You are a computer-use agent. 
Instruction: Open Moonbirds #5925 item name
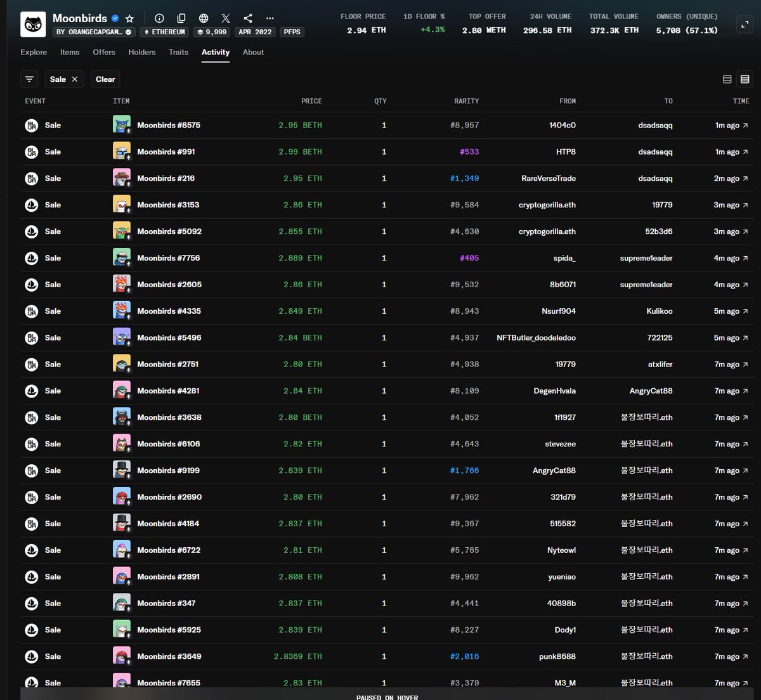point(169,630)
